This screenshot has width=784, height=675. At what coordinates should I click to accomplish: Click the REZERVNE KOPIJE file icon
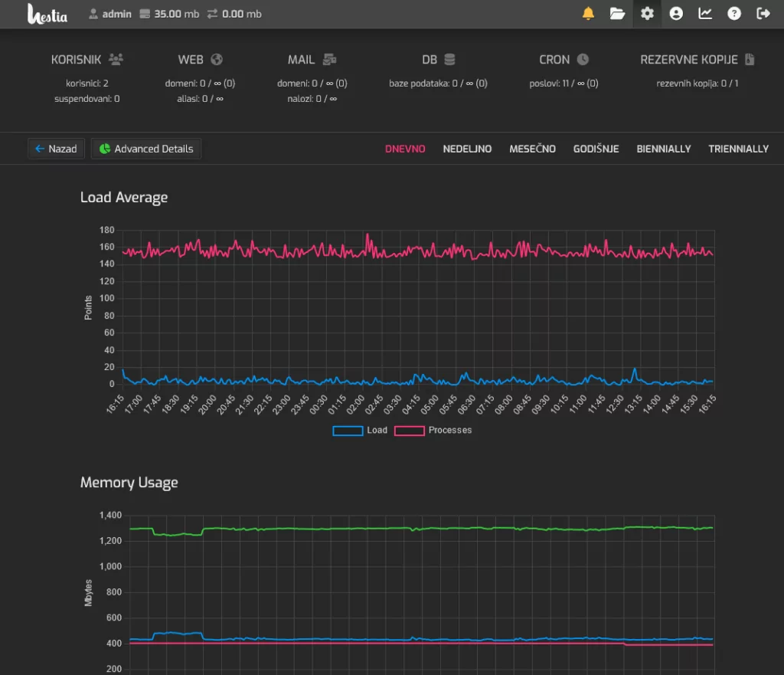point(750,60)
